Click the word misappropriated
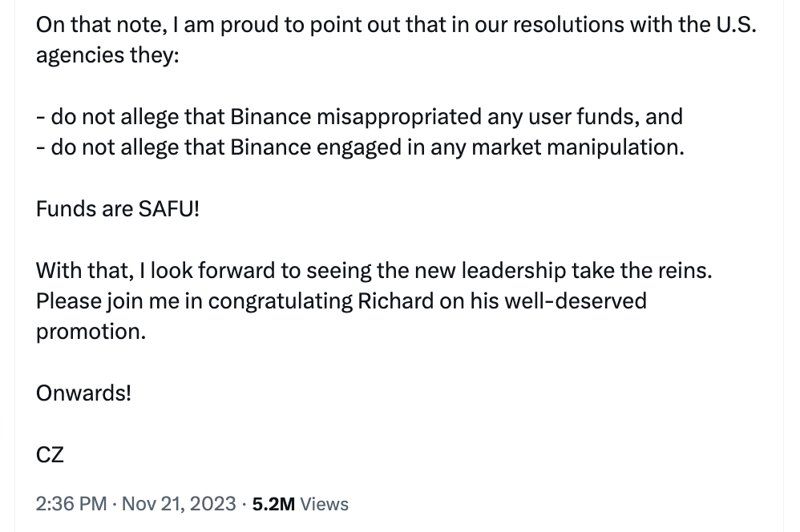 [399, 117]
